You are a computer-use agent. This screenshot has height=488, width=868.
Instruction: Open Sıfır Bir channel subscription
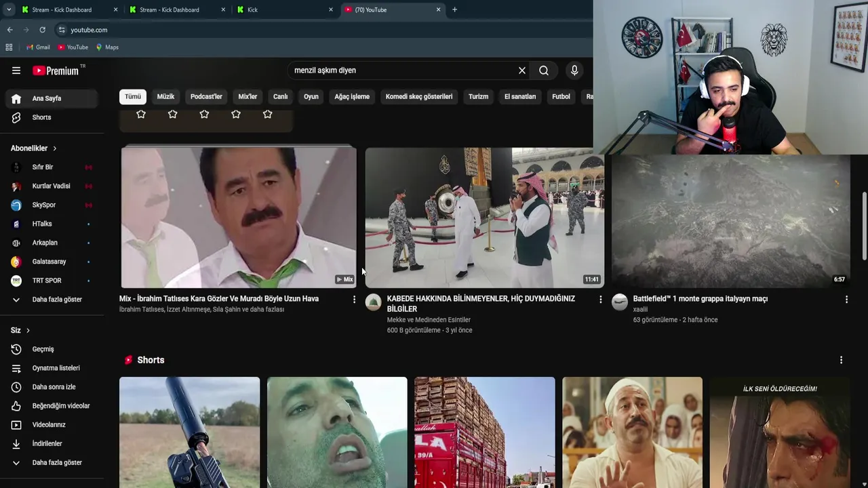(53, 167)
